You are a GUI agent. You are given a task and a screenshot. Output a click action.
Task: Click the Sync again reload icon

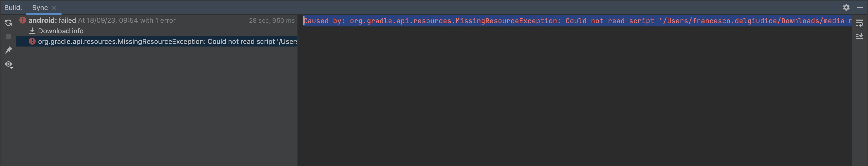pos(8,23)
